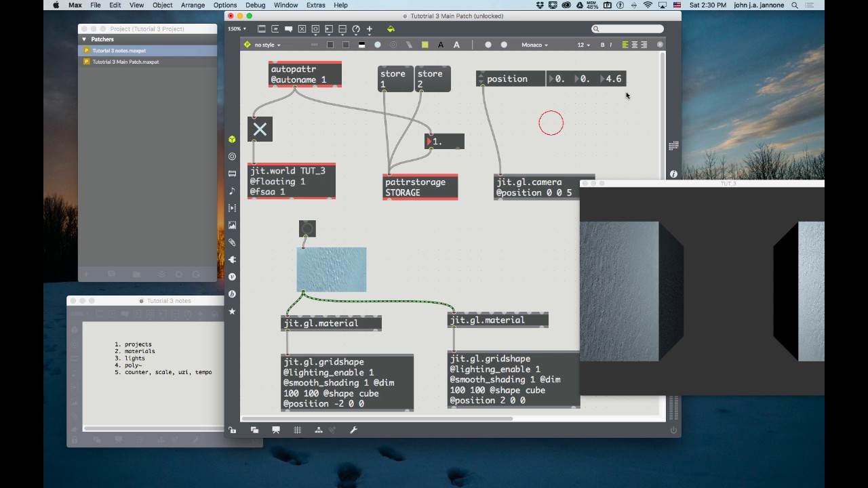Open the Object menu
Viewport: 868px width, 488px height.
tap(163, 5)
